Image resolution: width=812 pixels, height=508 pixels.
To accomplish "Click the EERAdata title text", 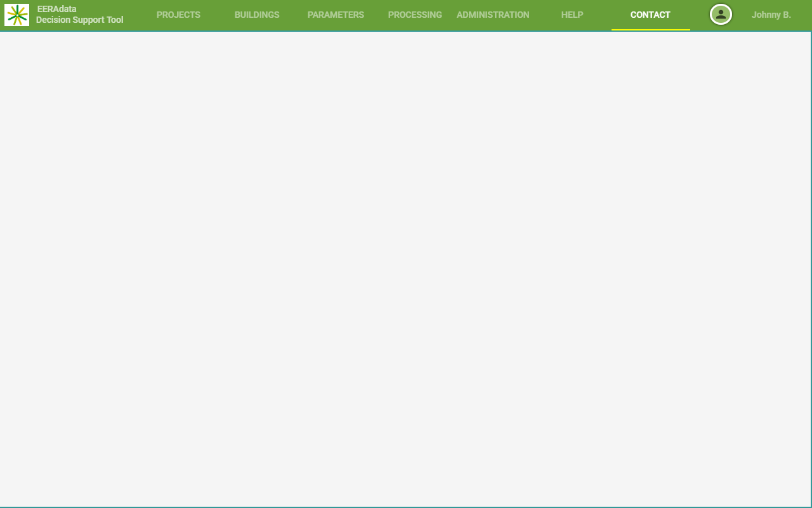I will point(56,9).
